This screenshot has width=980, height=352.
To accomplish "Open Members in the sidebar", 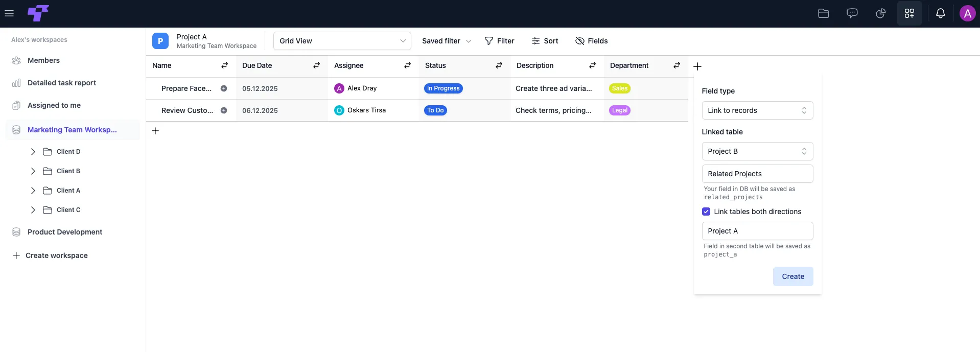I will pos(43,60).
